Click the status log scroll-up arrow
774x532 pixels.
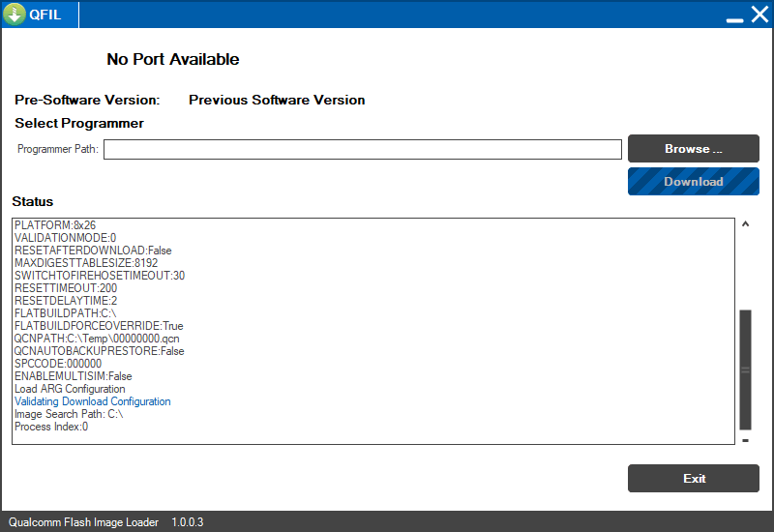pyautogui.click(x=745, y=224)
